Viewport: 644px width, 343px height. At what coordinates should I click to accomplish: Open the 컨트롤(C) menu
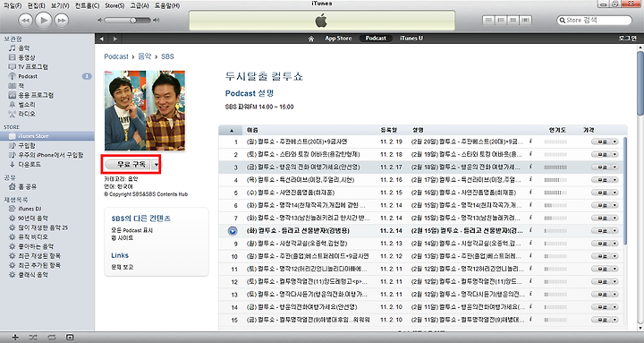point(87,5)
